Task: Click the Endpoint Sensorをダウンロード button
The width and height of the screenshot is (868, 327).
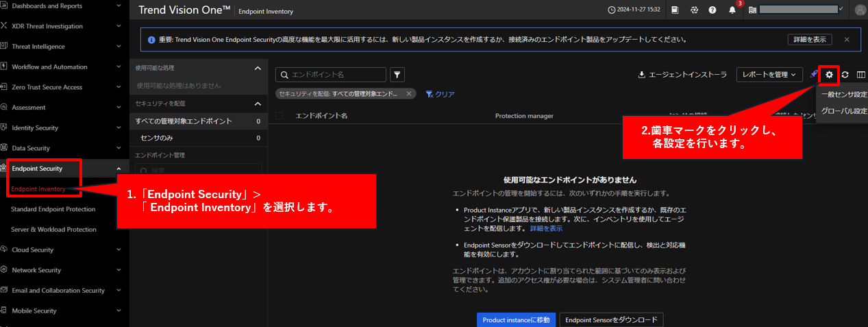Action: pos(611,319)
